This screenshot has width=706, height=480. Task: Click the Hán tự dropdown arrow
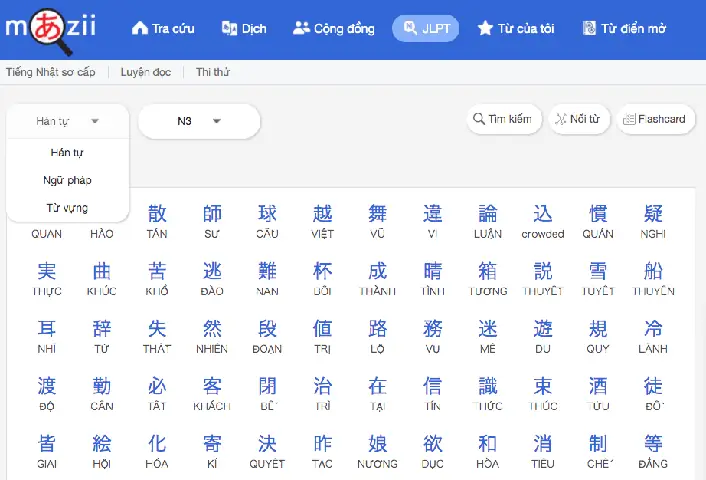coord(95,121)
